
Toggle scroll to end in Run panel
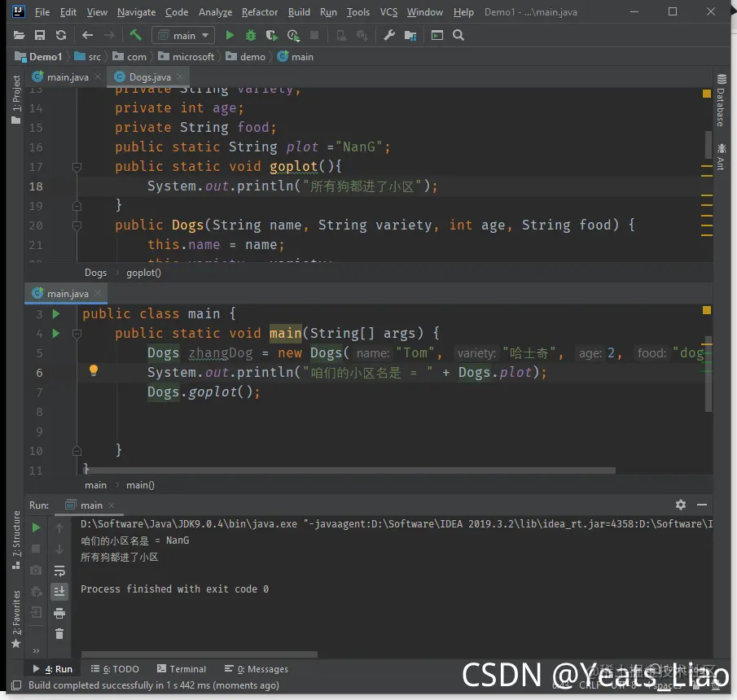pyautogui.click(x=59, y=592)
